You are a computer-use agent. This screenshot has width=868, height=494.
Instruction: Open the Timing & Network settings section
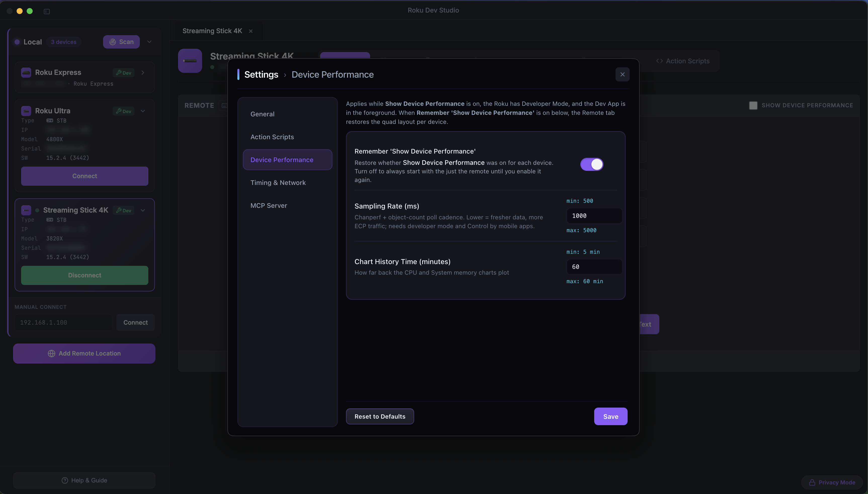pyautogui.click(x=287, y=182)
